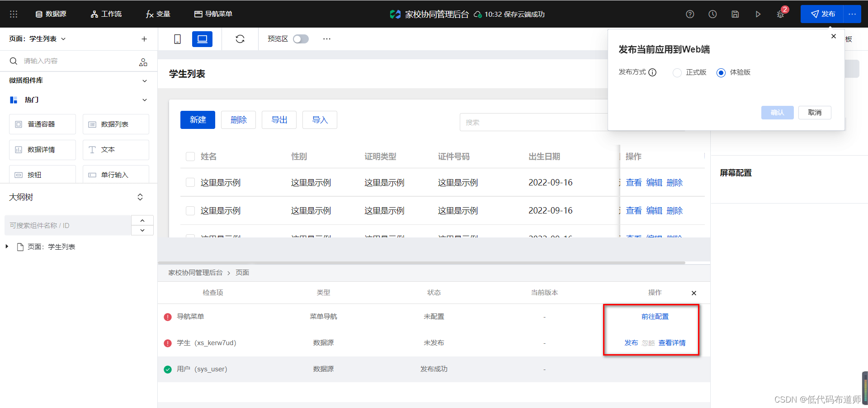Check the header select-all checkbox beside 姓名
868x408 pixels.
[190, 157]
